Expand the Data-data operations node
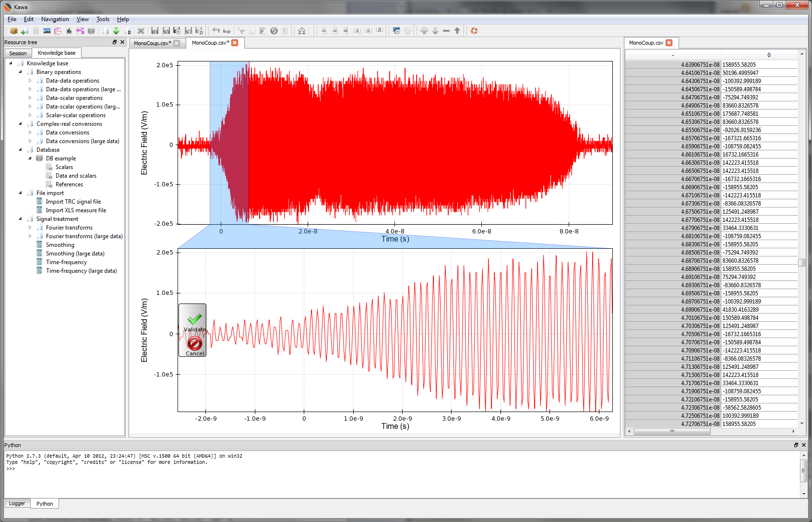 (x=30, y=81)
